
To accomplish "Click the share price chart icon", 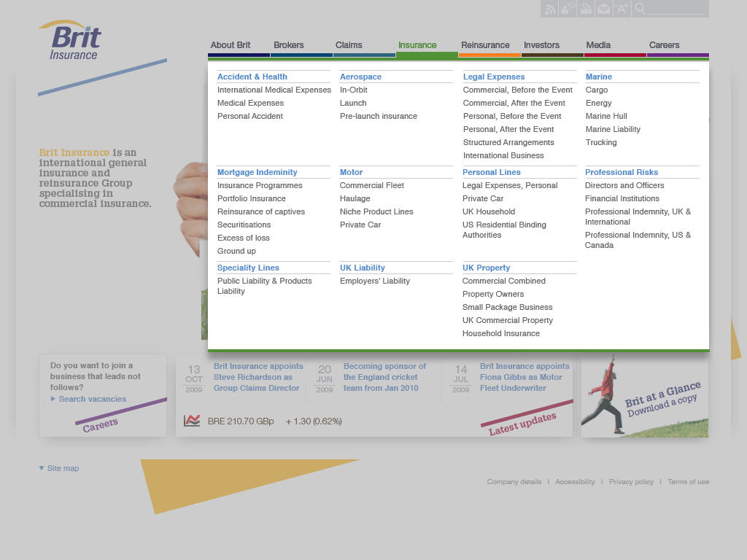I will pyautogui.click(x=192, y=421).
